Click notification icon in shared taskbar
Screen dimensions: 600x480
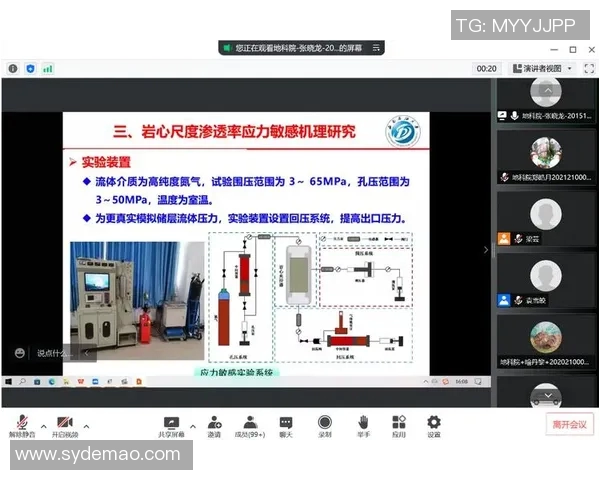pyautogui.click(x=478, y=382)
